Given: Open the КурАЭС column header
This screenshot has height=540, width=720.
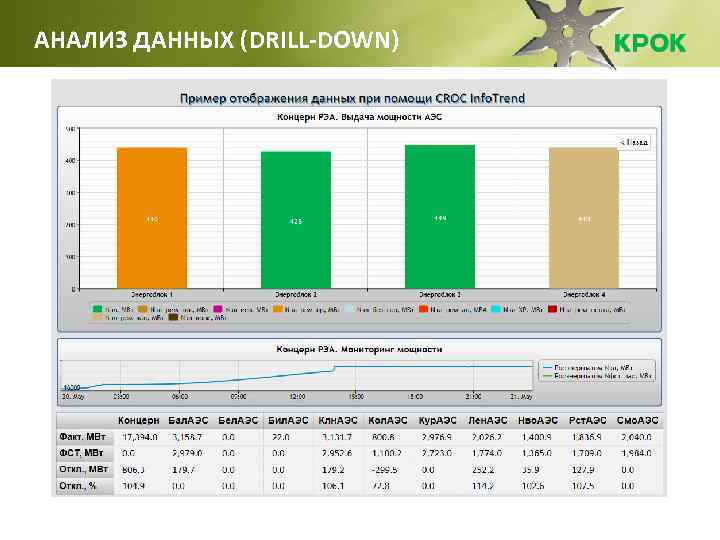Looking at the screenshot, I should (x=438, y=421).
